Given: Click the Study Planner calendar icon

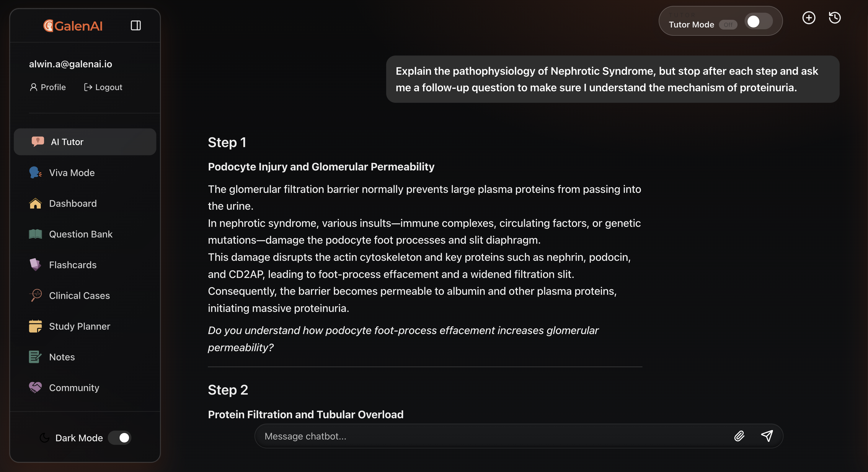Looking at the screenshot, I should pyautogui.click(x=35, y=326).
